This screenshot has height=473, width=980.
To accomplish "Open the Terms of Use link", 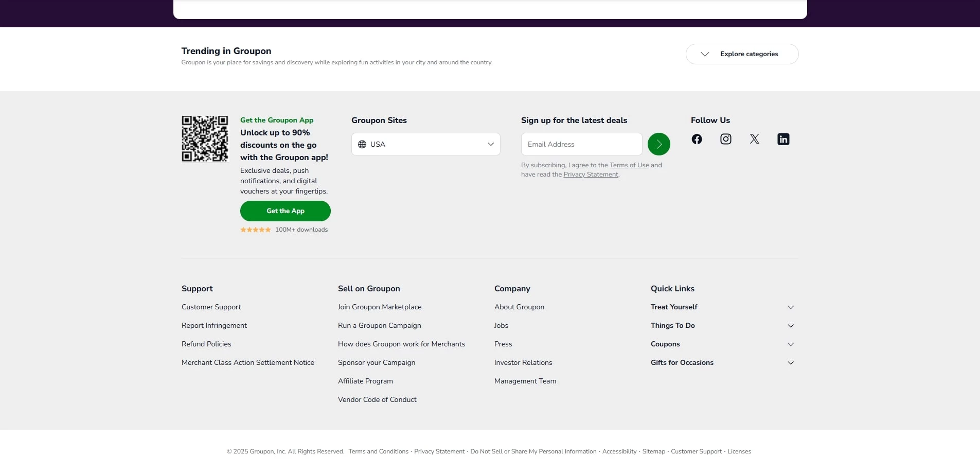I will coord(629,165).
